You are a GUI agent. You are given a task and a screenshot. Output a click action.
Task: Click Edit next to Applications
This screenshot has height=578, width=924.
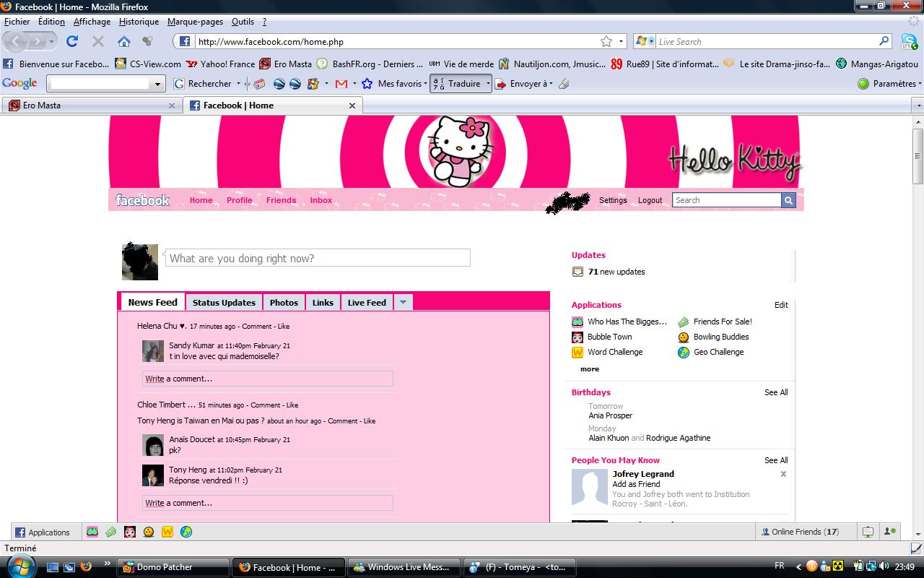click(781, 305)
